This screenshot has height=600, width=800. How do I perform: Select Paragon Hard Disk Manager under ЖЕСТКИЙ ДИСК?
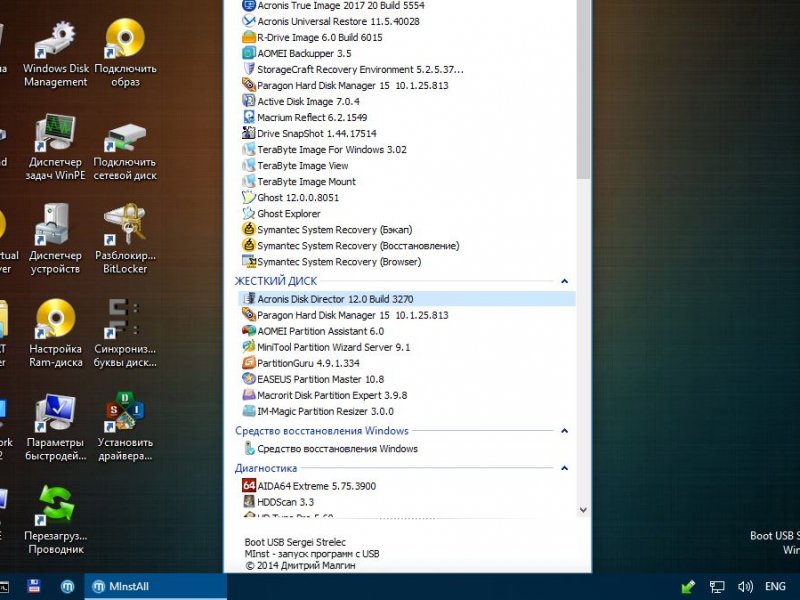(x=345, y=315)
